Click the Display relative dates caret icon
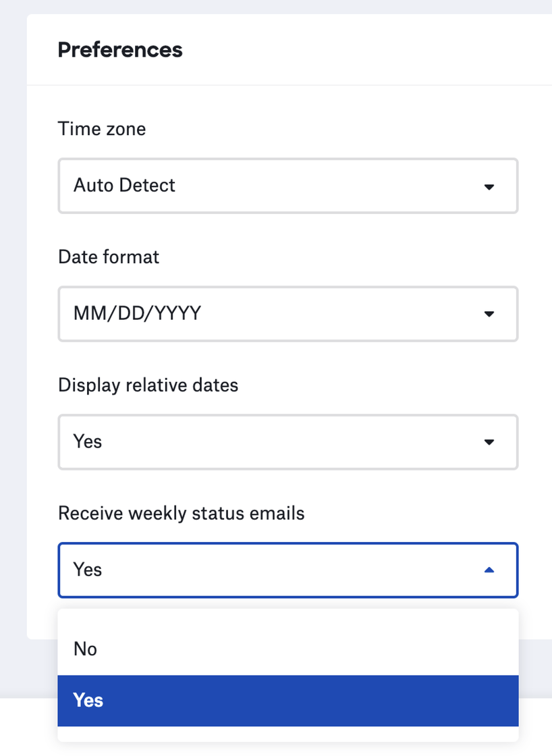 490,442
